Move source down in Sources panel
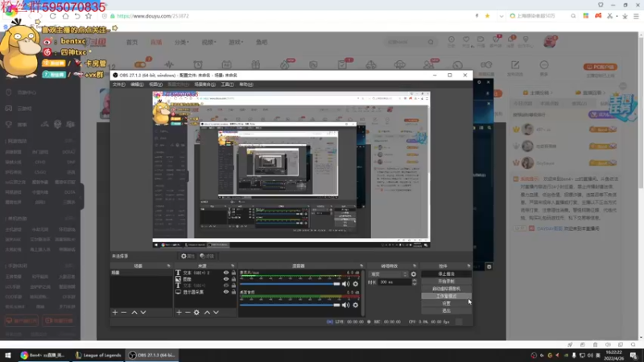Image resolution: width=644 pixels, height=362 pixels. click(x=216, y=312)
